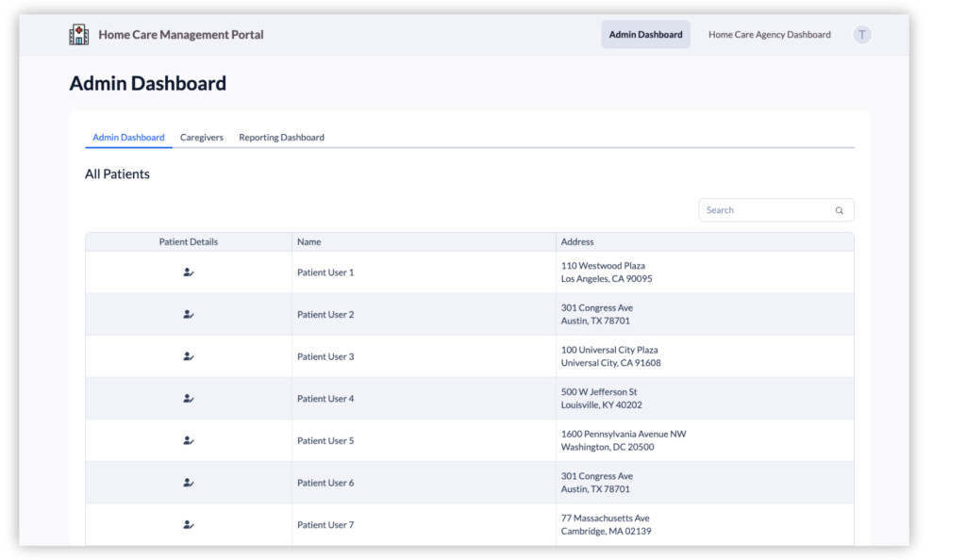Focus the Search input field
966x560 pixels.
point(776,210)
